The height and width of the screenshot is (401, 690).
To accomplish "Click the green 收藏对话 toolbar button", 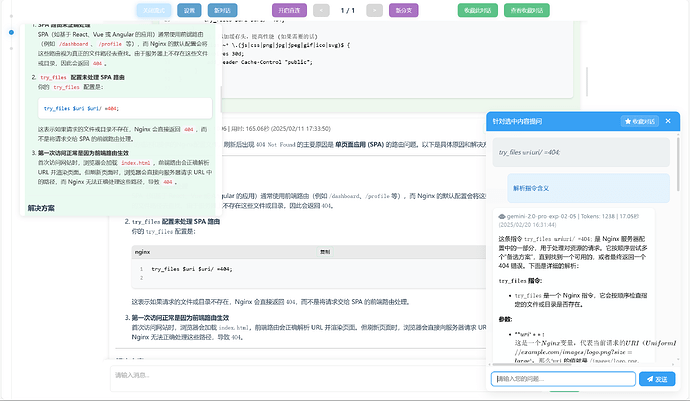I will click(x=477, y=11).
